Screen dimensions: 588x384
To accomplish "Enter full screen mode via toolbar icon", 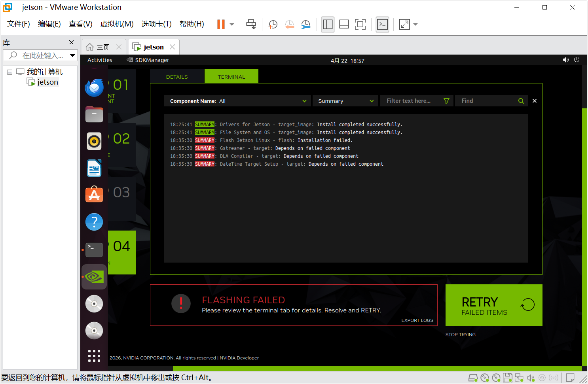I will (360, 25).
